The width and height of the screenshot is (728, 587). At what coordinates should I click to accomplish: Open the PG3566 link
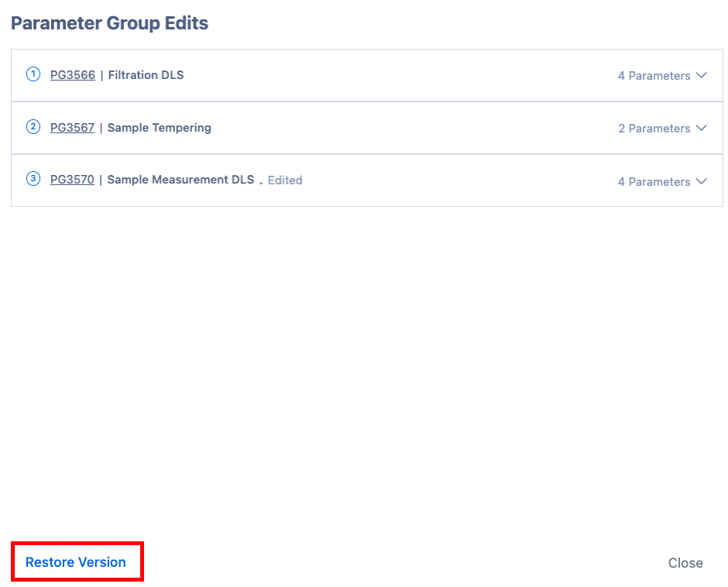(73, 75)
